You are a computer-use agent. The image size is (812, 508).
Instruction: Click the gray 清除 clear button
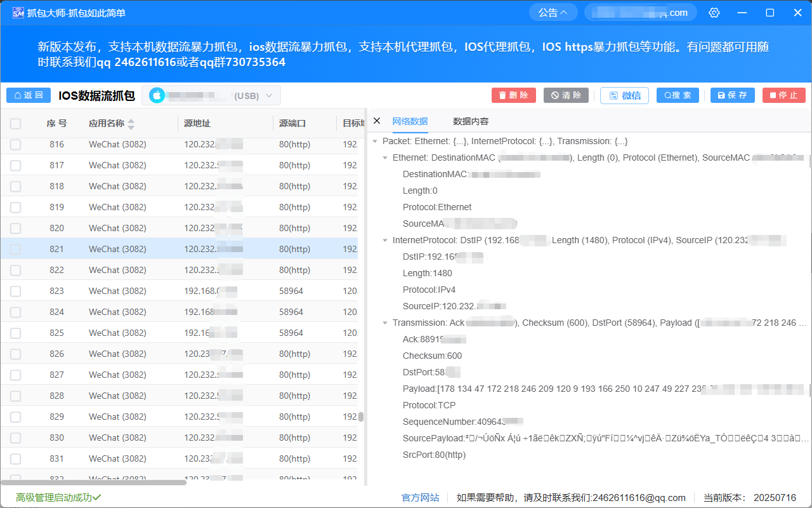click(x=566, y=95)
